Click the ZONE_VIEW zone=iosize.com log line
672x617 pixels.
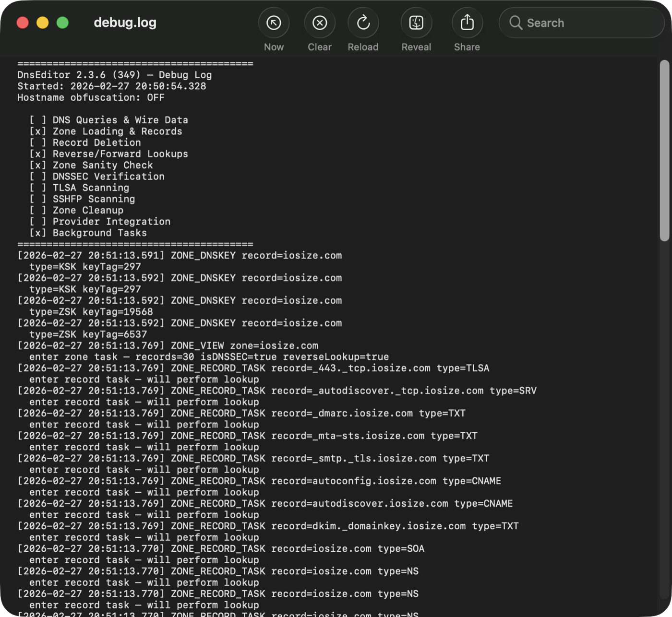(x=168, y=345)
